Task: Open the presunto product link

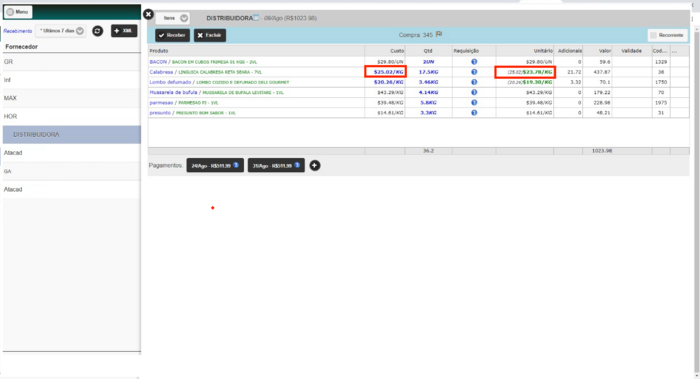Action: coord(160,113)
